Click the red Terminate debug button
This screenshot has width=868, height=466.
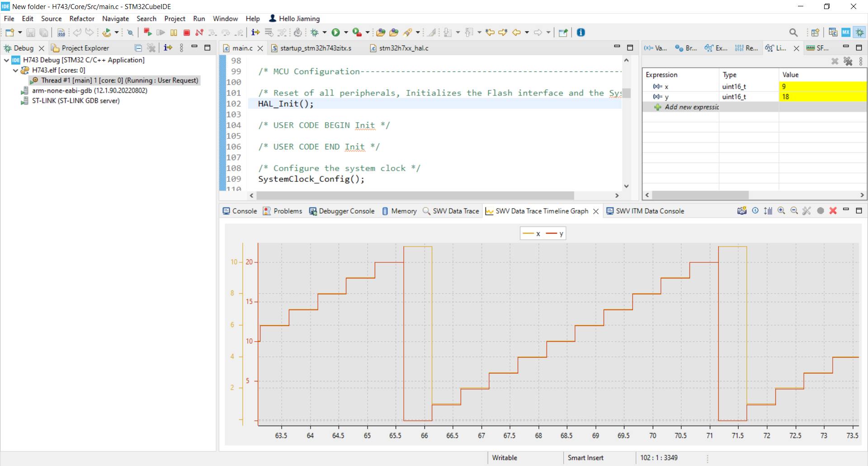tap(187, 33)
